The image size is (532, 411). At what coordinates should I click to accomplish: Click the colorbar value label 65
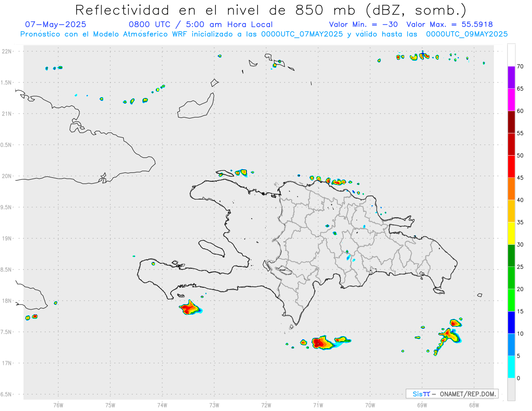pos(520,89)
